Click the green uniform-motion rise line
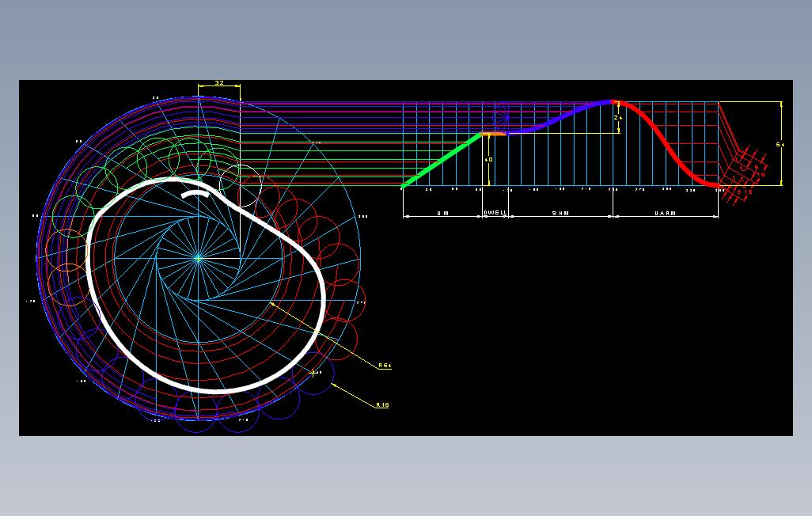 coord(442,160)
